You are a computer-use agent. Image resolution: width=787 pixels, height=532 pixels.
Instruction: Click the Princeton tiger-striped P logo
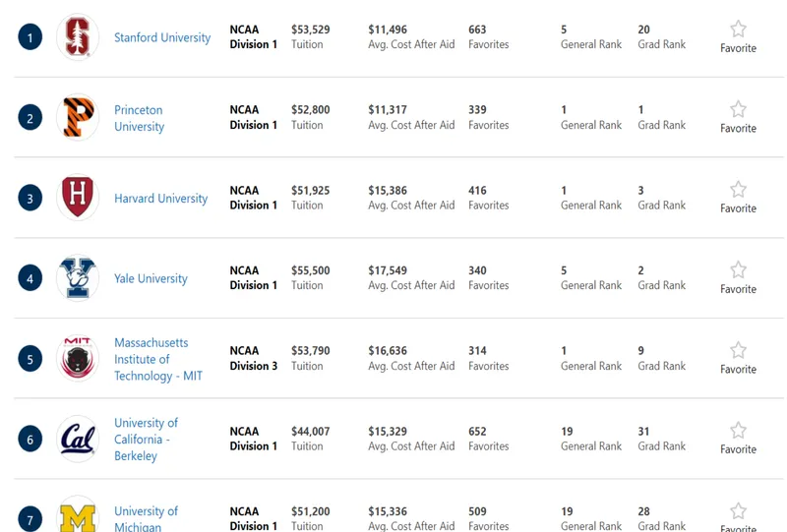78,117
